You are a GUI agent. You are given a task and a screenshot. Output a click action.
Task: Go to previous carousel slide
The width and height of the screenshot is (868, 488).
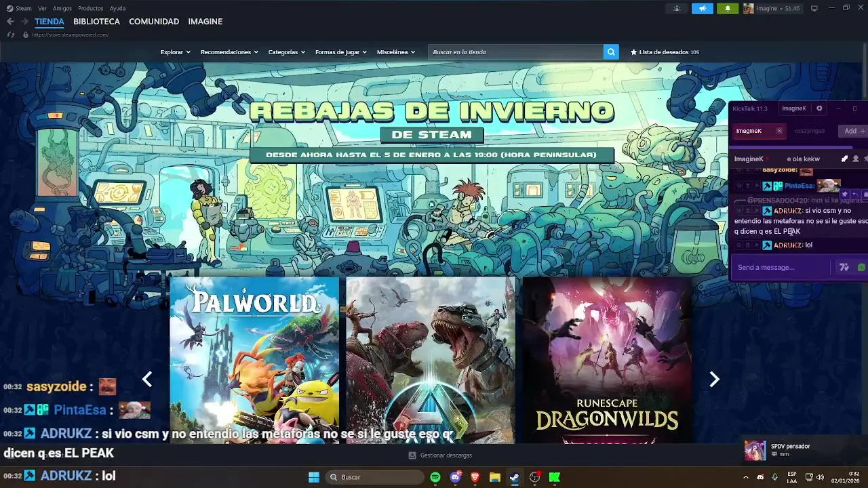tap(147, 379)
